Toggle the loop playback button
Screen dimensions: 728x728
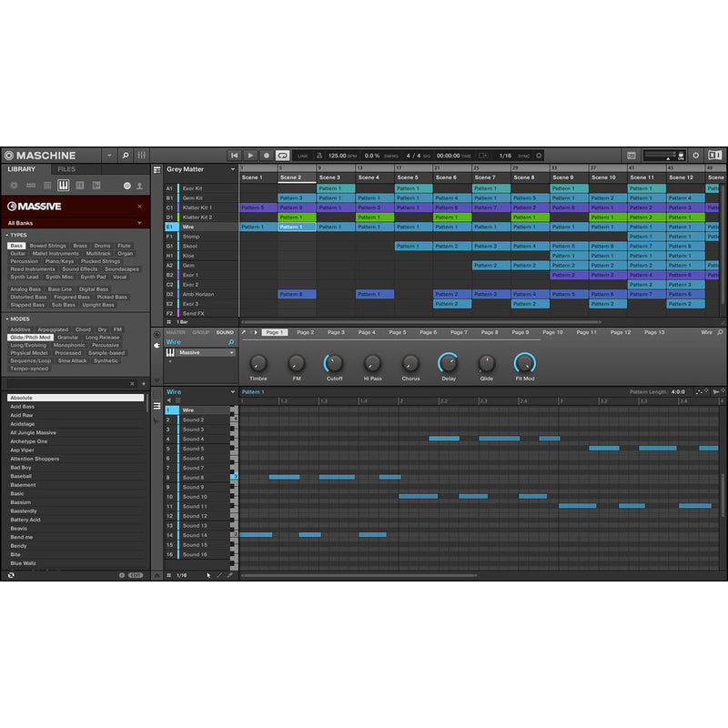pos(282,155)
